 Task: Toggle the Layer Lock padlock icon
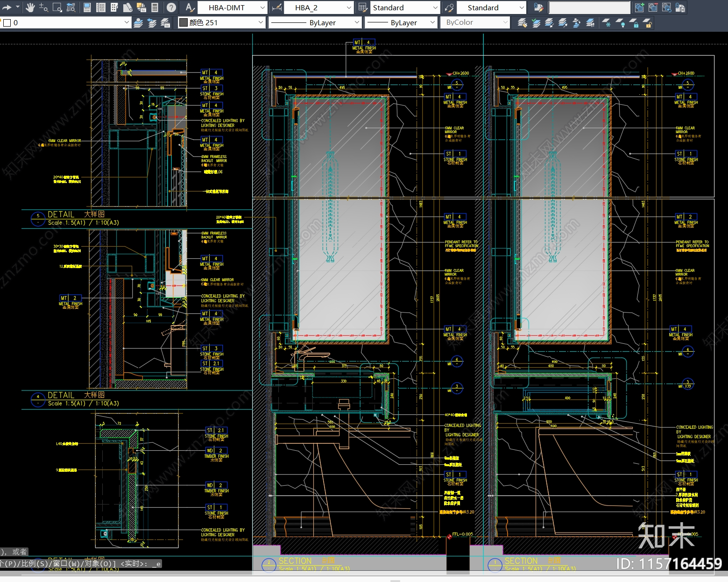[x=633, y=22]
